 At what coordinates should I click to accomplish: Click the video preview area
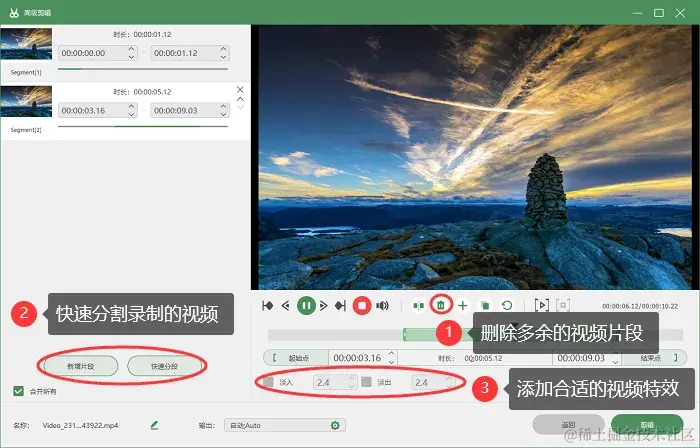(475, 157)
